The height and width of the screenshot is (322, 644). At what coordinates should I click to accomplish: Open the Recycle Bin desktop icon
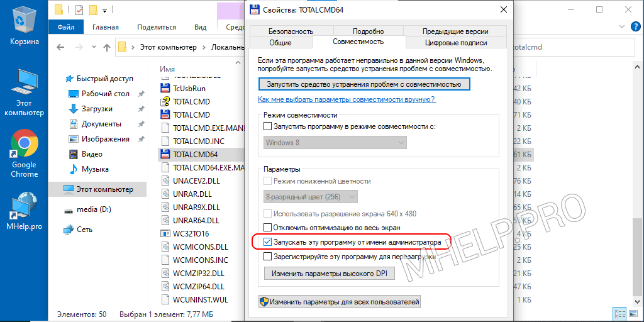tap(25, 25)
